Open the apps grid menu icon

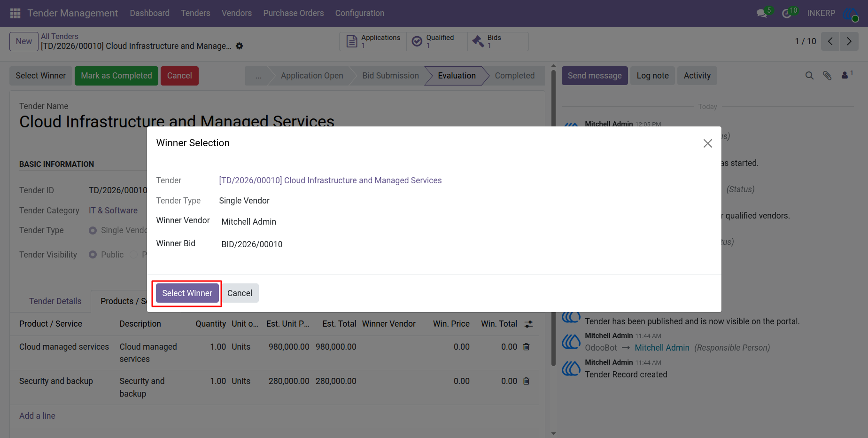pyautogui.click(x=15, y=13)
